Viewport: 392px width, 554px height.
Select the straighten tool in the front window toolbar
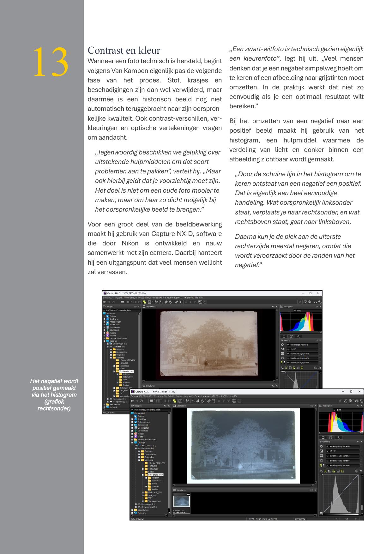tap(193, 401)
